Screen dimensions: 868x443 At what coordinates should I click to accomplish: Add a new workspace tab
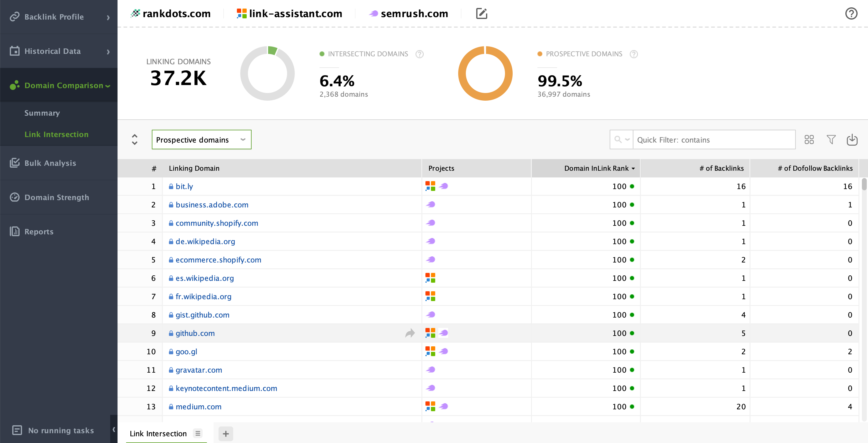point(226,434)
